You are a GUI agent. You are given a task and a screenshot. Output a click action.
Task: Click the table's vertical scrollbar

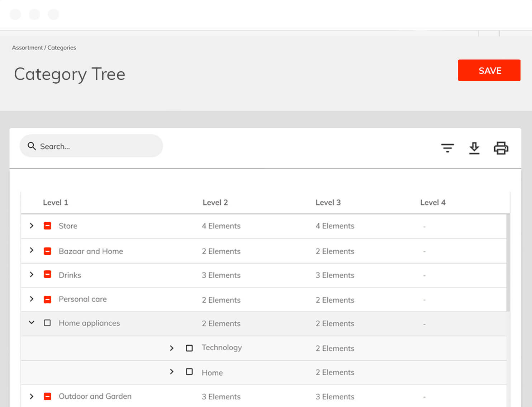click(508, 263)
